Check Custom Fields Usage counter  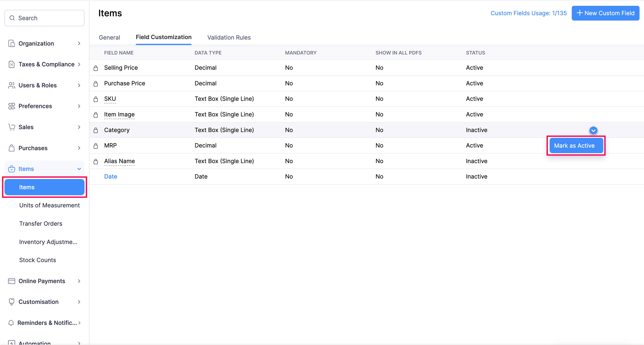[x=528, y=13]
